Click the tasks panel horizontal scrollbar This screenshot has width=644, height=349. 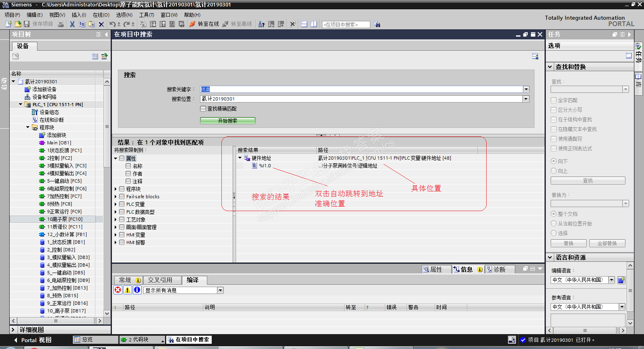pos(584,331)
